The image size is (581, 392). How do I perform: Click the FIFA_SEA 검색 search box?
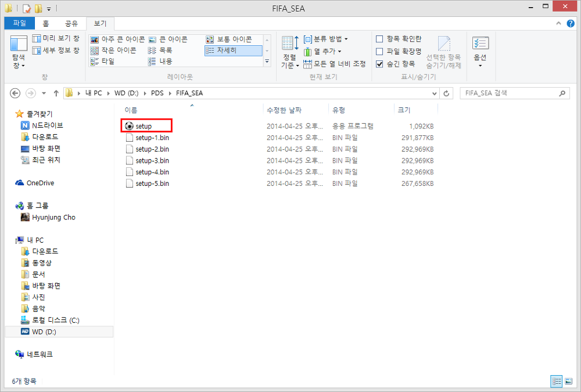(x=515, y=93)
